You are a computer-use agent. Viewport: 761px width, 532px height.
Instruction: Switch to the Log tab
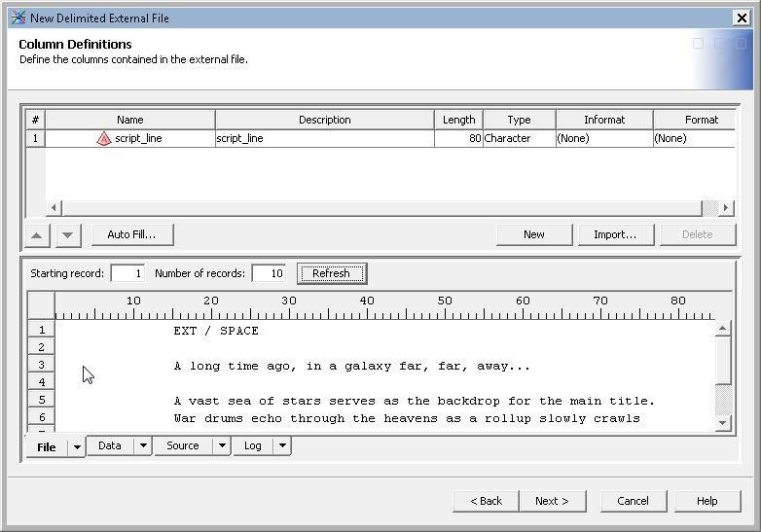(252, 445)
